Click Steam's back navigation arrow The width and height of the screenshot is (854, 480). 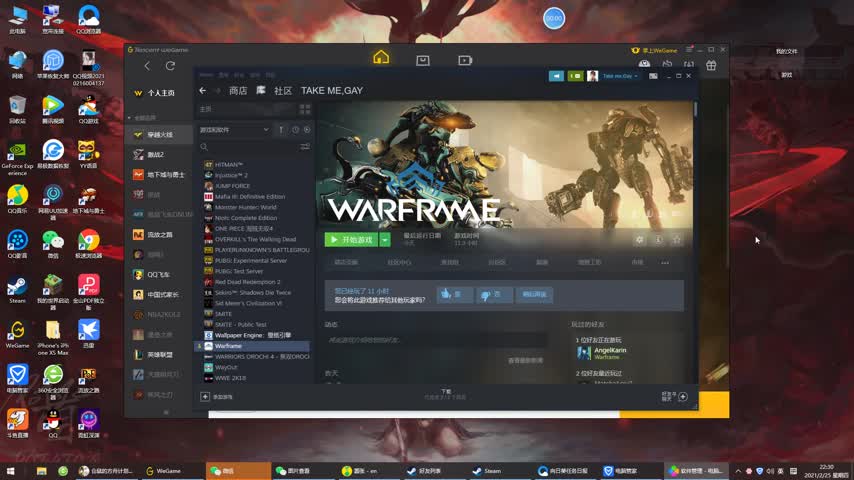click(203, 90)
